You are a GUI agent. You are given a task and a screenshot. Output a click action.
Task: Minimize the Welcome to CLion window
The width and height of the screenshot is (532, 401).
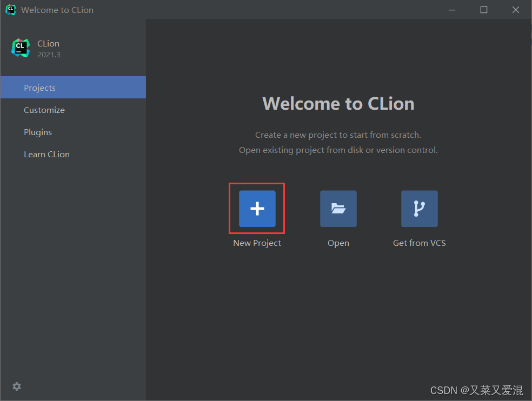452,10
